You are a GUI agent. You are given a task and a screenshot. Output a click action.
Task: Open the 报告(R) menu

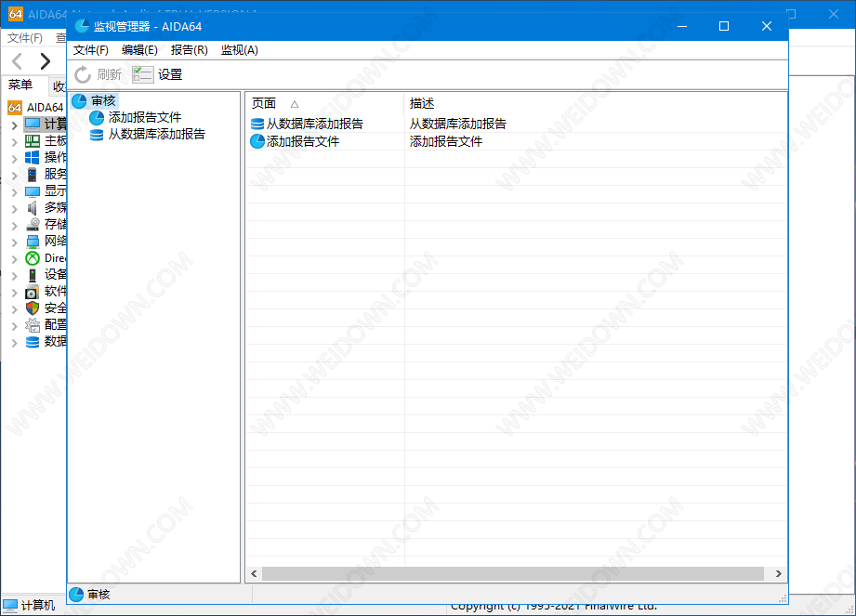(189, 50)
